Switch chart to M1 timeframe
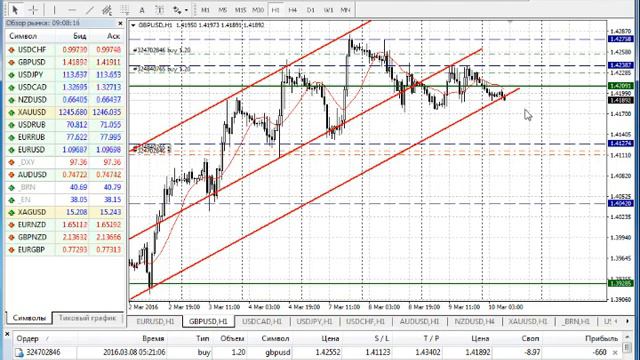This screenshot has height=360, width=640. click(x=205, y=9)
